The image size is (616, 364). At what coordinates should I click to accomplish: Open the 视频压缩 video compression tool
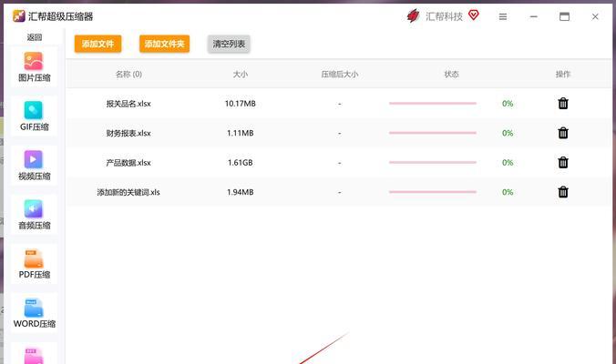(34, 165)
